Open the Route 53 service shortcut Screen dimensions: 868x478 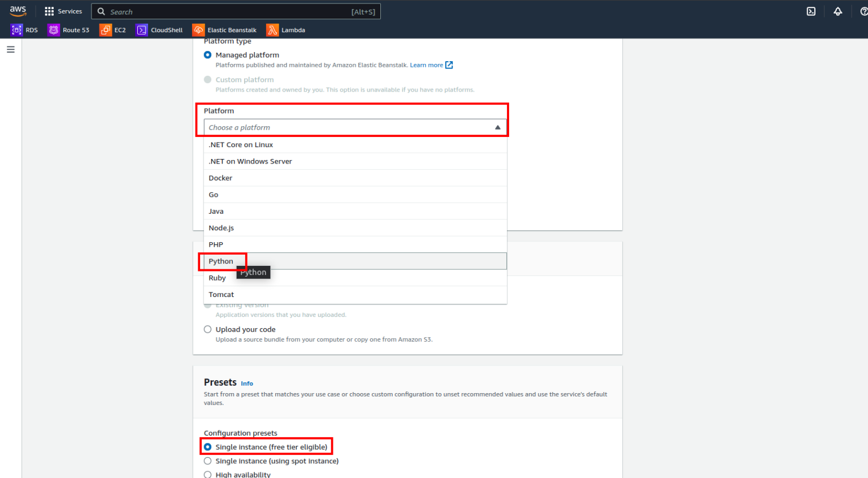(x=68, y=29)
